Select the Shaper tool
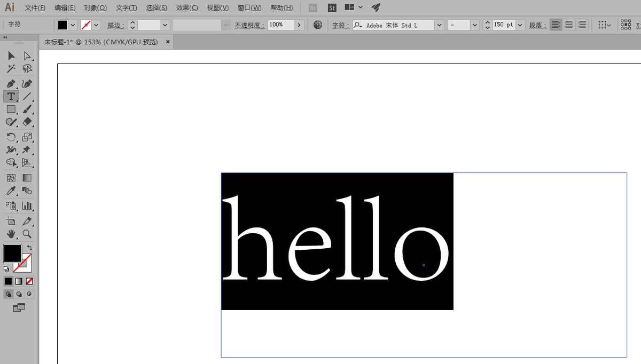Screen dimensions: 641x364 coord(11,122)
